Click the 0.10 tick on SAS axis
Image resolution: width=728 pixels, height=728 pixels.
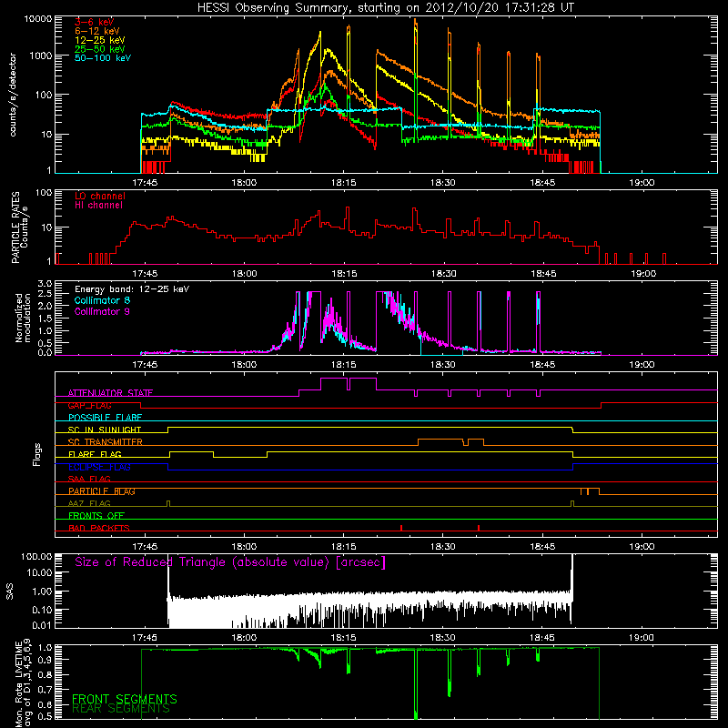click(x=42, y=610)
